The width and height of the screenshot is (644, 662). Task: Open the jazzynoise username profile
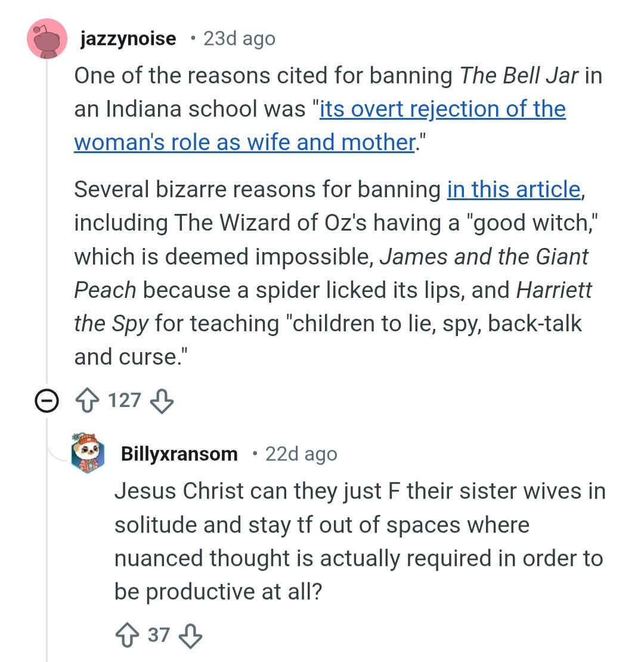pos(128,39)
